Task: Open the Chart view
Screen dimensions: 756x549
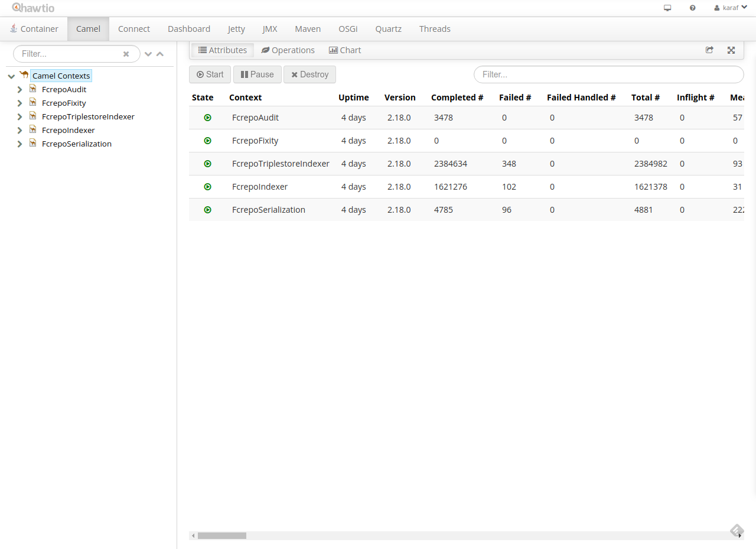Action: (345, 50)
